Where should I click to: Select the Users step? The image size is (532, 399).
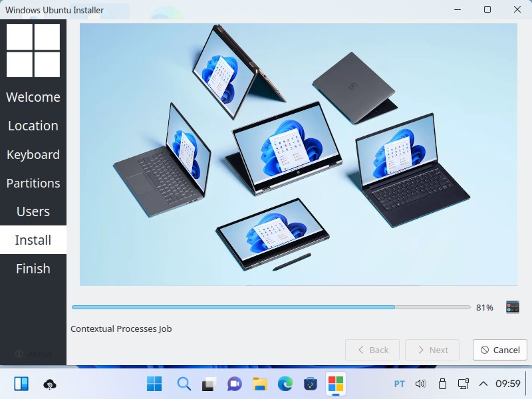(33, 211)
